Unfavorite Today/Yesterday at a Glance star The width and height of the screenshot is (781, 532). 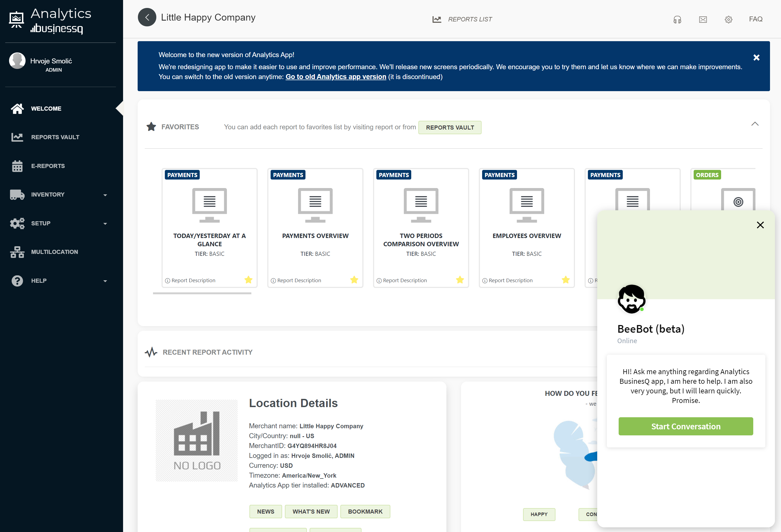tap(248, 280)
